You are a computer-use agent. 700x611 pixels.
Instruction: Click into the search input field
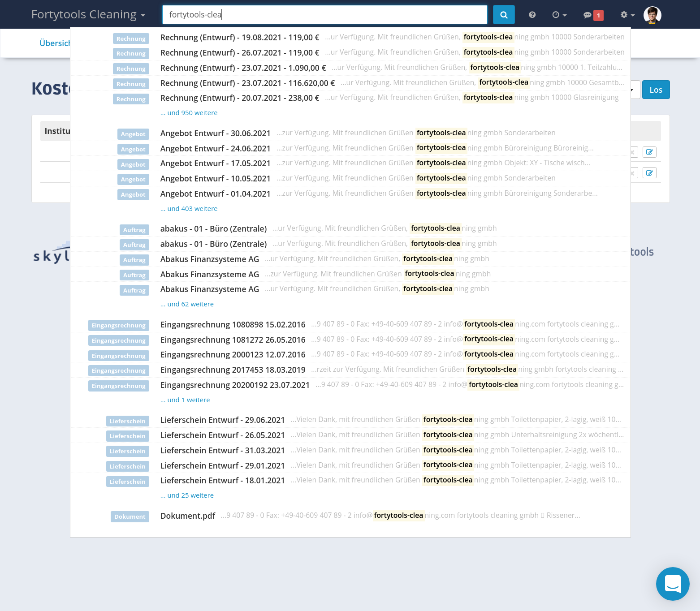(x=324, y=15)
